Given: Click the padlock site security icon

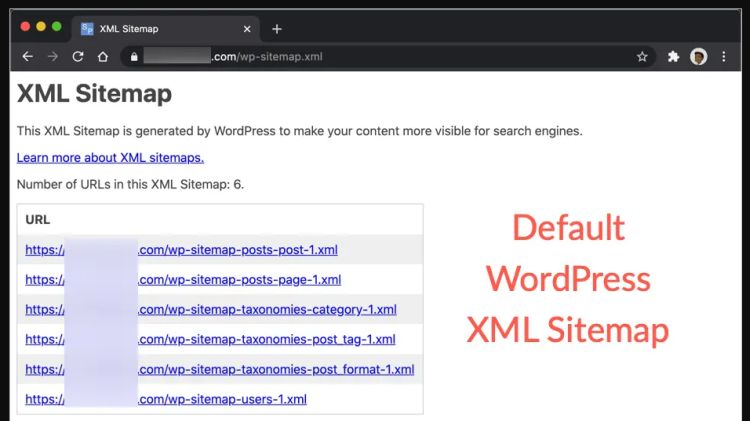Looking at the screenshot, I should pos(134,57).
